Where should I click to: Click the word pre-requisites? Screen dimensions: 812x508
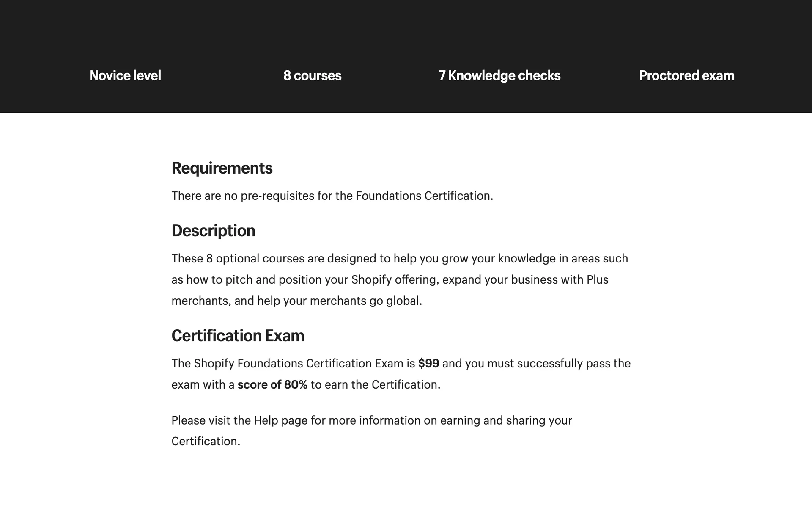pyautogui.click(x=277, y=196)
